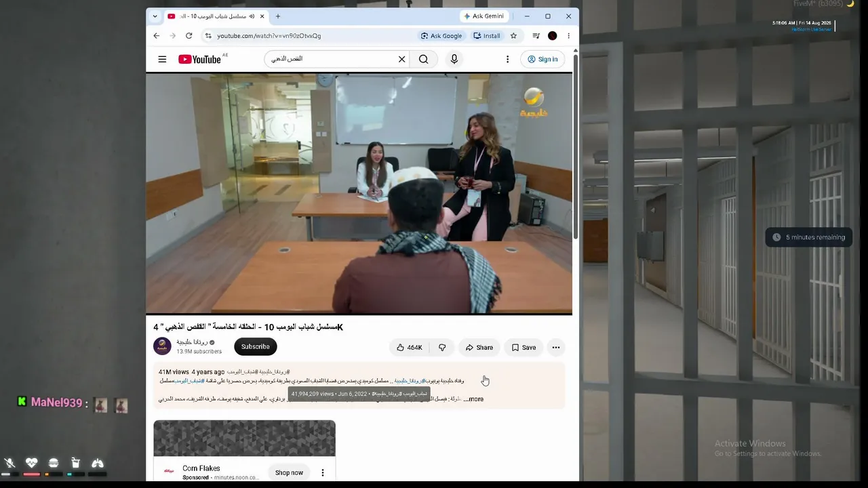Go back in the Chrome browser
Viewport: 868px width, 488px height.
pyautogui.click(x=157, y=36)
